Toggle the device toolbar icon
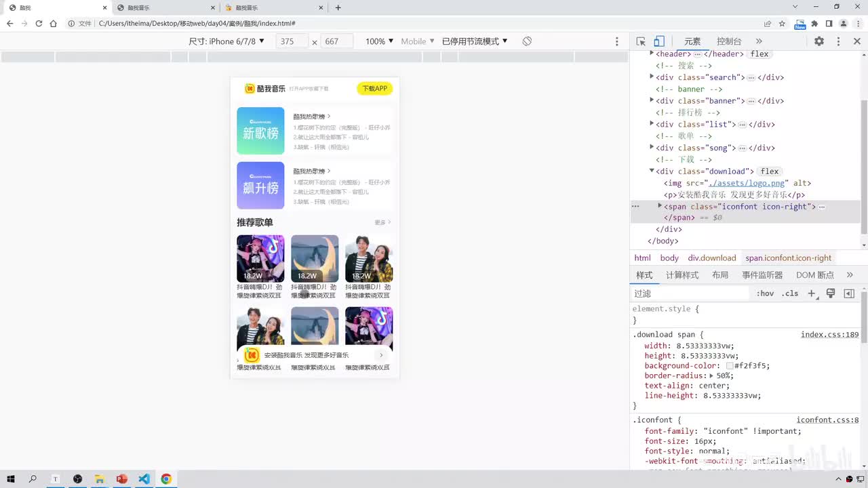The height and width of the screenshot is (488, 868). point(658,41)
